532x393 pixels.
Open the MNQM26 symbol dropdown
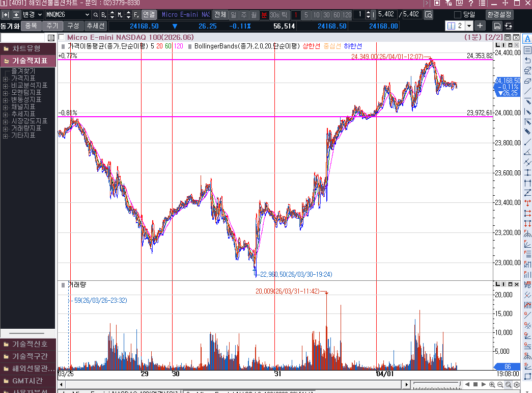click(87, 15)
